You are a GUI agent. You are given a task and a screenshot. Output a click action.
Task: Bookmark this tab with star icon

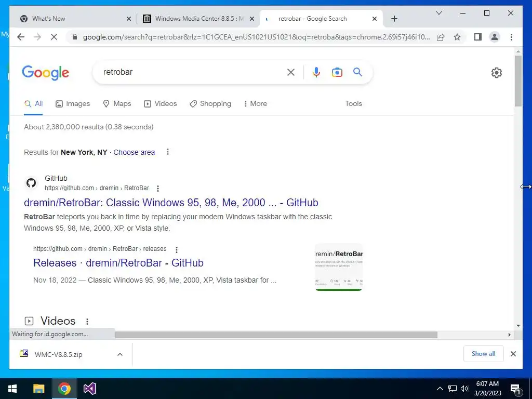click(x=457, y=37)
